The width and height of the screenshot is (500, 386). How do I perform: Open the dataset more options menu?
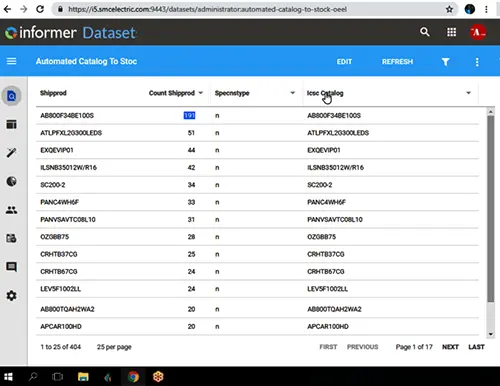pos(477,62)
